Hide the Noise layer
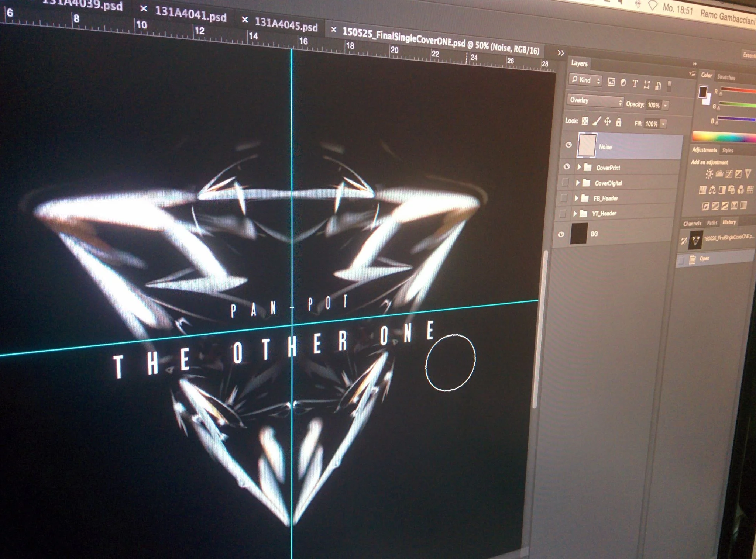The height and width of the screenshot is (559, 756). [568, 145]
